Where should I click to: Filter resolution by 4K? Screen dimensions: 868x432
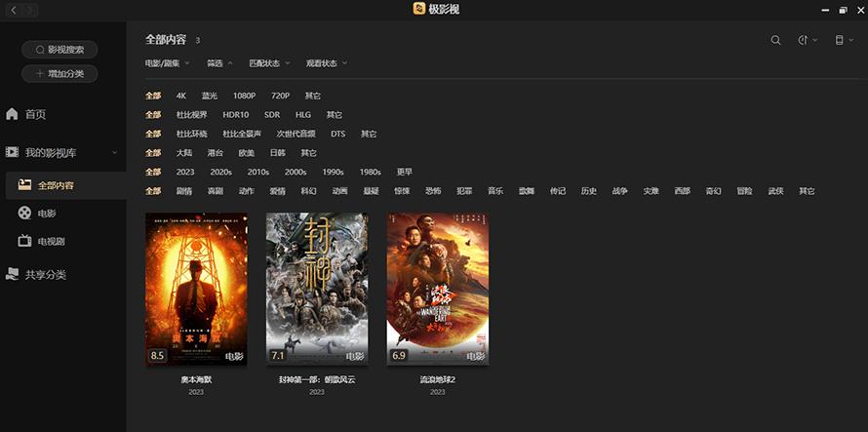tap(181, 96)
